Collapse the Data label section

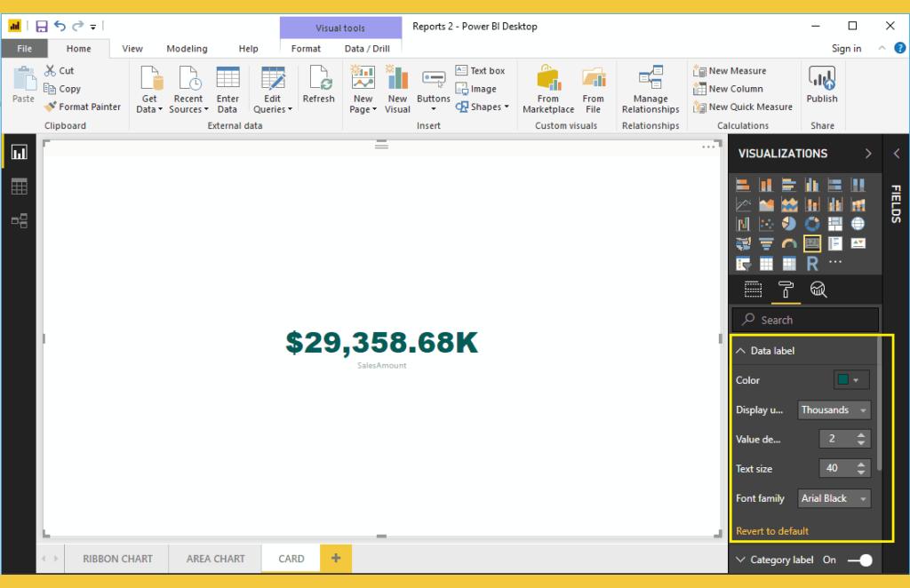[740, 351]
